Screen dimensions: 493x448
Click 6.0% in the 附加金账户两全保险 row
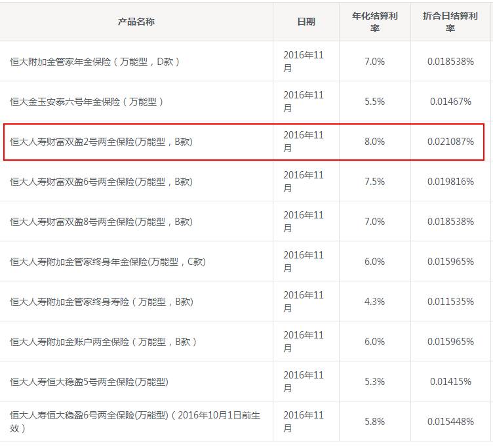click(374, 341)
